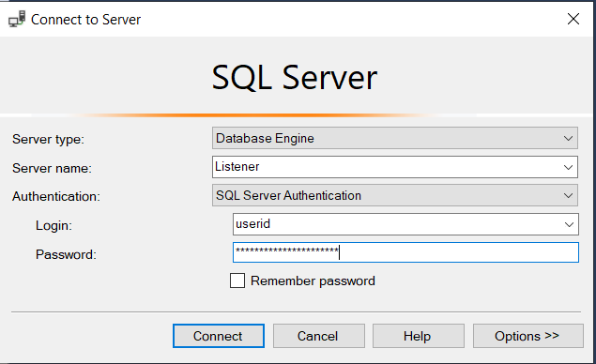The height and width of the screenshot is (364, 596).
Task: Click the SQL Server banner heading
Action: [294, 78]
